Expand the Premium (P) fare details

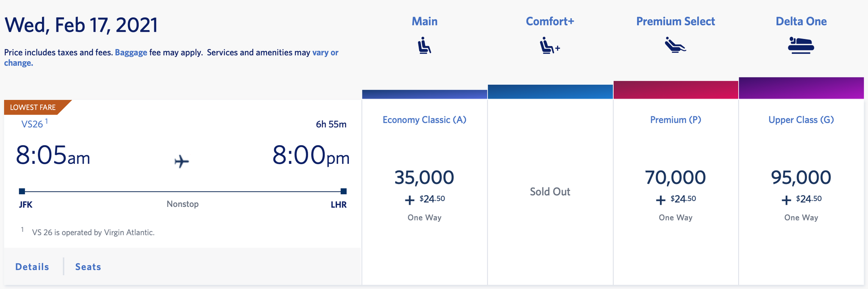click(675, 120)
